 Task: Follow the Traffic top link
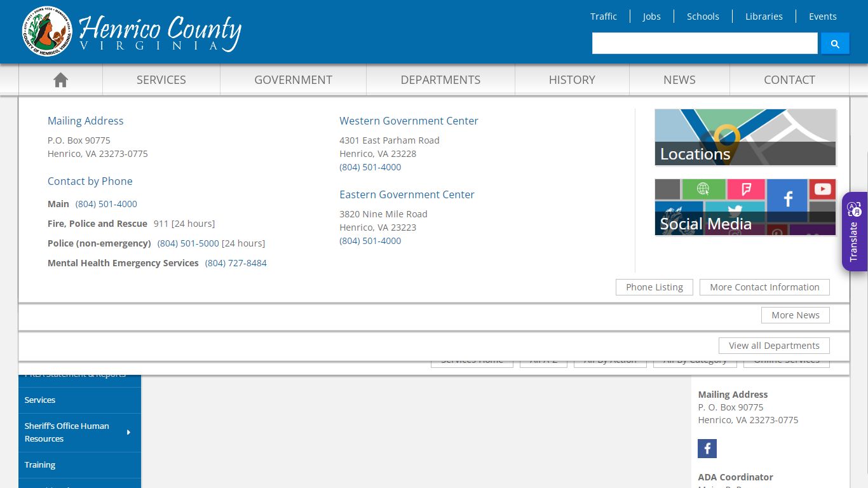coord(604,17)
